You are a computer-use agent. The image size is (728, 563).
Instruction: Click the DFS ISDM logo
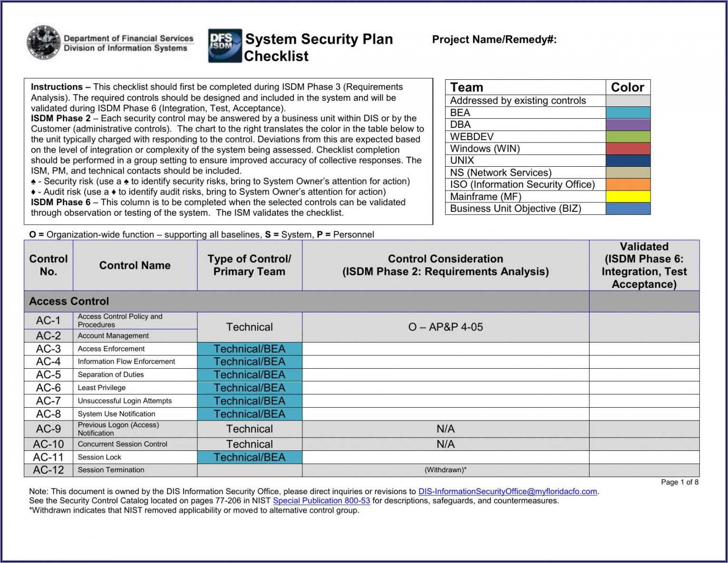click(x=224, y=46)
